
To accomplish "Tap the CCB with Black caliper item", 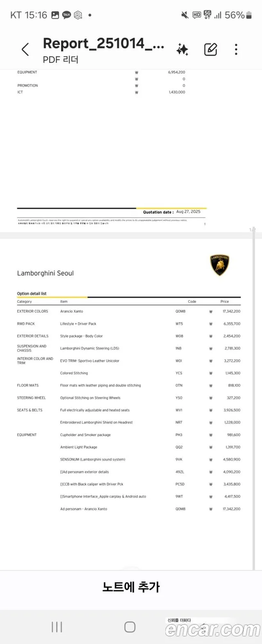I will (x=92, y=484).
